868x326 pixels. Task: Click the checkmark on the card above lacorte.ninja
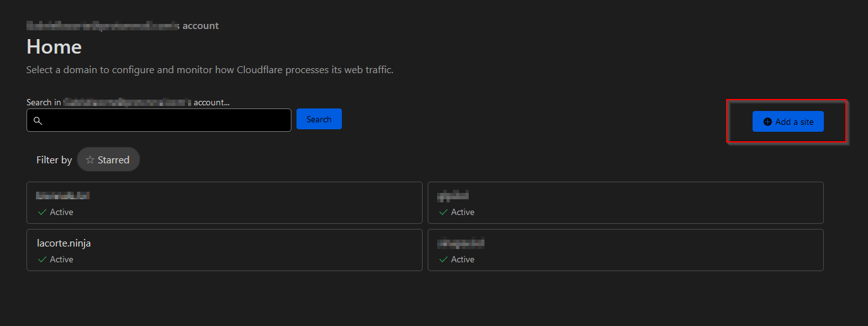[x=42, y=212]
